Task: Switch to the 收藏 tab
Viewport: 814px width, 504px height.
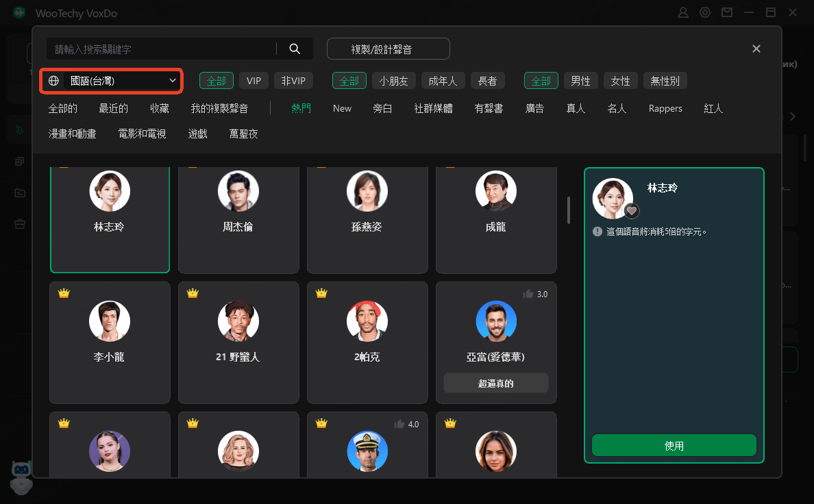Action: click(160, 108)
